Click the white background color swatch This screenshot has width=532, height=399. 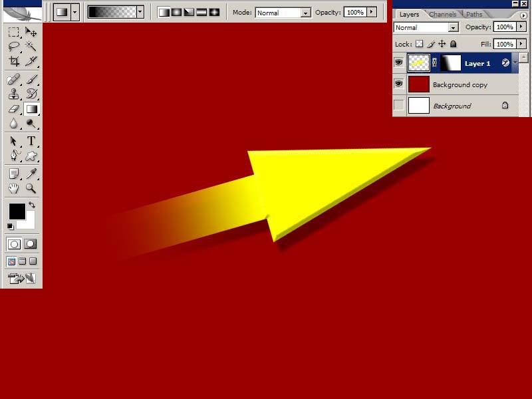tap(30, 223)
